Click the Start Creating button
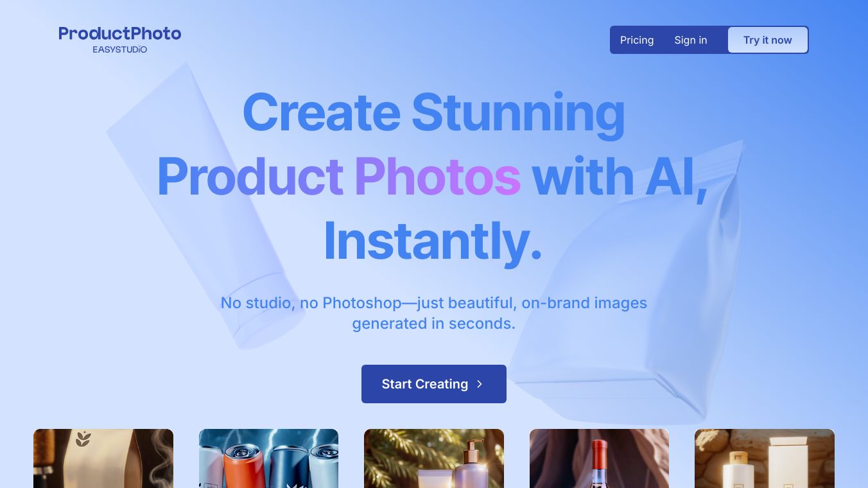This screenshot has width=868, height=488. (x=434, y=384)
